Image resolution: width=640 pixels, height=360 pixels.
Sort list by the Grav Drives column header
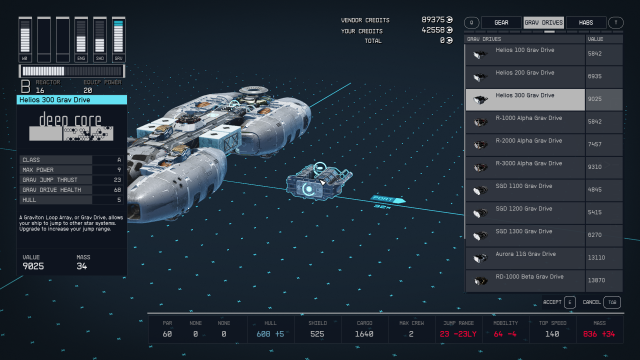(525, 39)
